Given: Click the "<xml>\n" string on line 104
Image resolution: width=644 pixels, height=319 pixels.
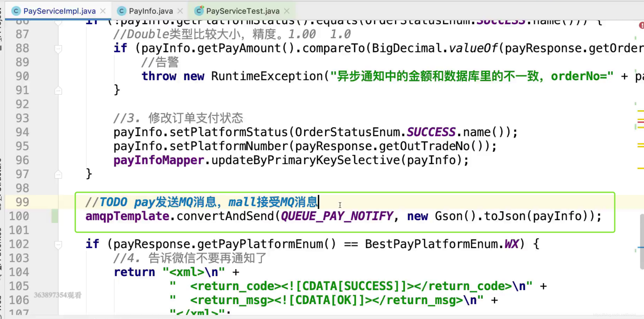Looking at the screenshot, I should click(193, 272).
